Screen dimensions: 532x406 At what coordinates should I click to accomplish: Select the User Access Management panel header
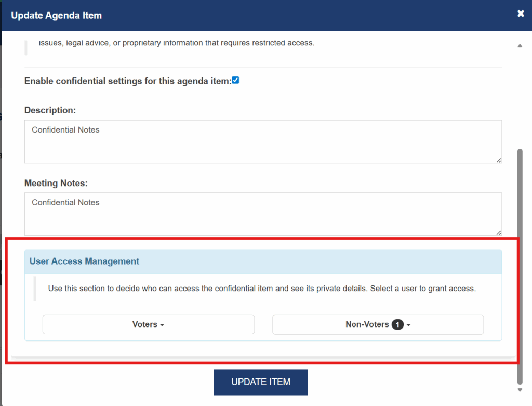(x=84, y=261)
